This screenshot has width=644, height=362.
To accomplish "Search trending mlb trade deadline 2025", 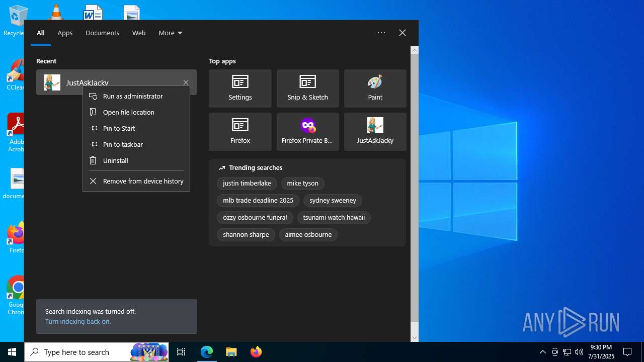I will [258, 200].
